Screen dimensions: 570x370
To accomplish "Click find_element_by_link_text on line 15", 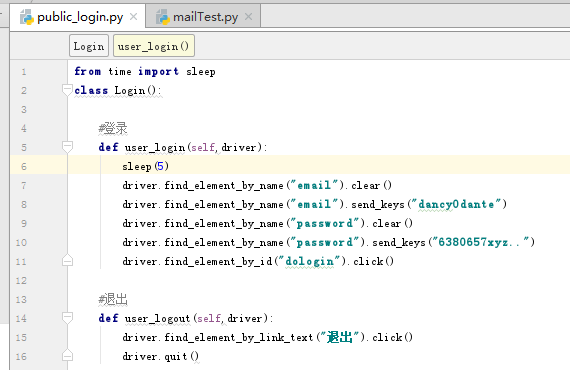I will (x=238, y=337).
